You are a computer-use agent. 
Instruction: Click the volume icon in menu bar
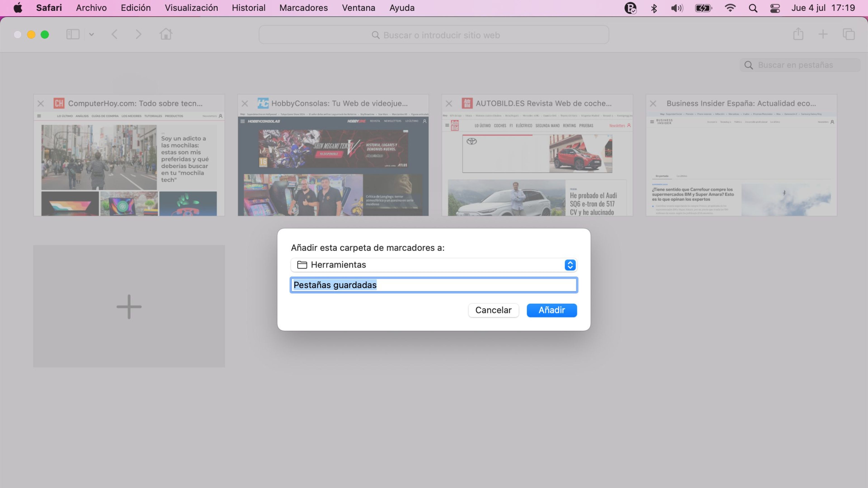(677, 8)
